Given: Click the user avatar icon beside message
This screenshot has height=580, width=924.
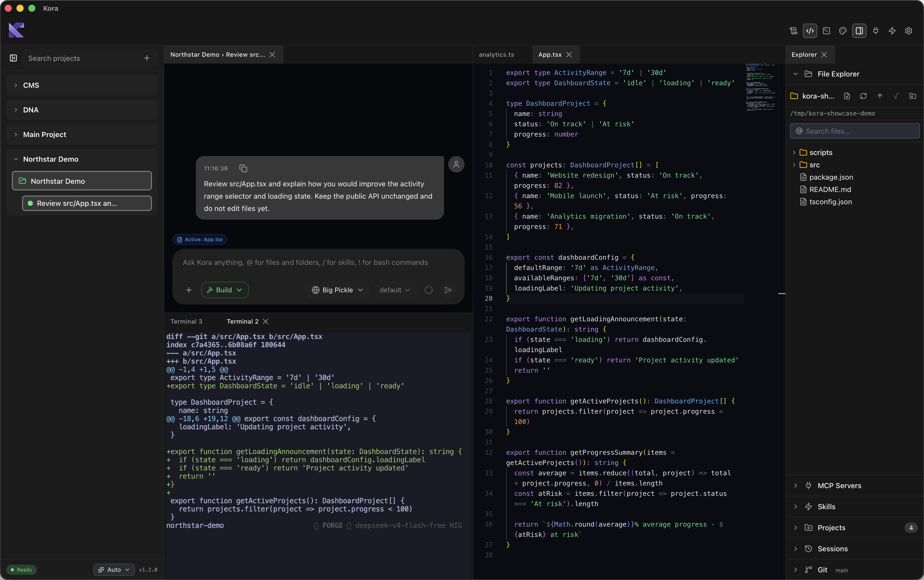Looking at the screenshot, I should click(456, 164).
